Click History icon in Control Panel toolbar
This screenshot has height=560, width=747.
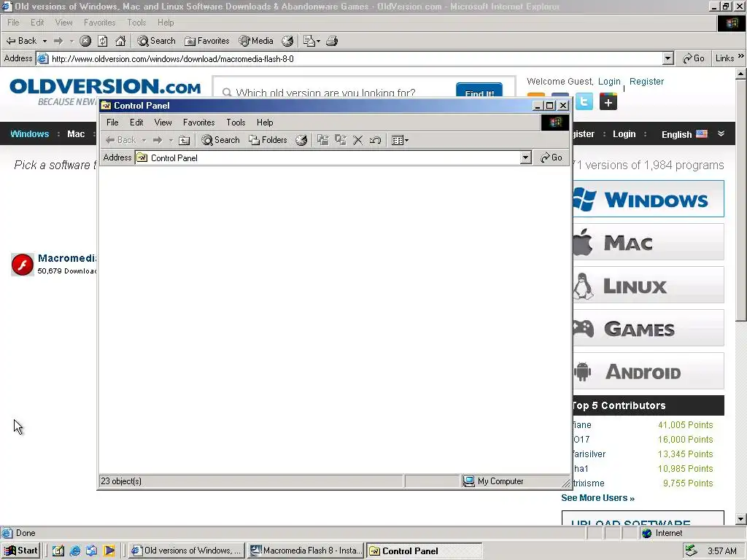click(x=301, y=140)
